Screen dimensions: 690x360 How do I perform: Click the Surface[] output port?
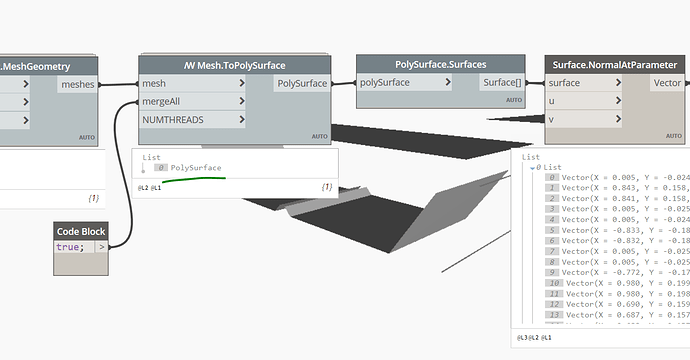click(502, 82)
